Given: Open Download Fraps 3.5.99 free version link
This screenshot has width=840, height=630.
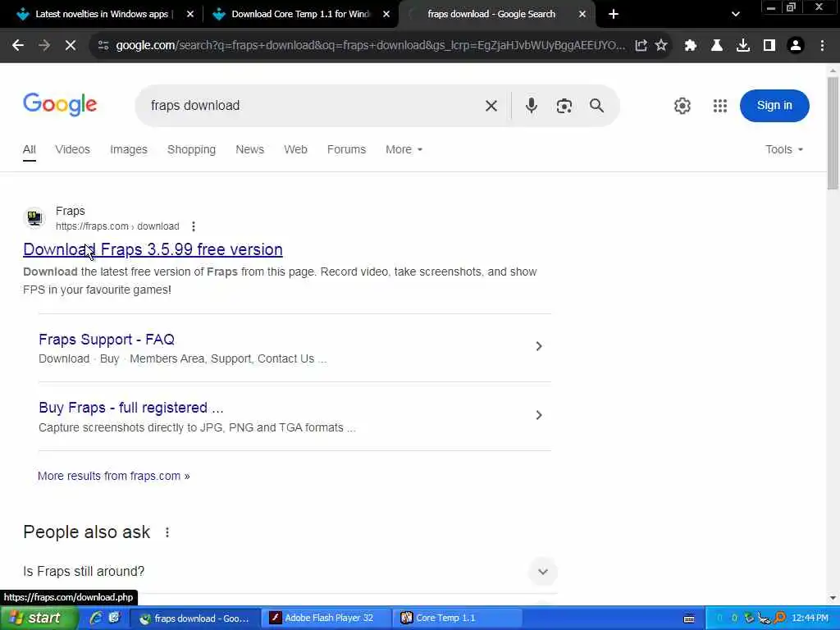Looking at the screenshot, I should [x=153, y=249].
